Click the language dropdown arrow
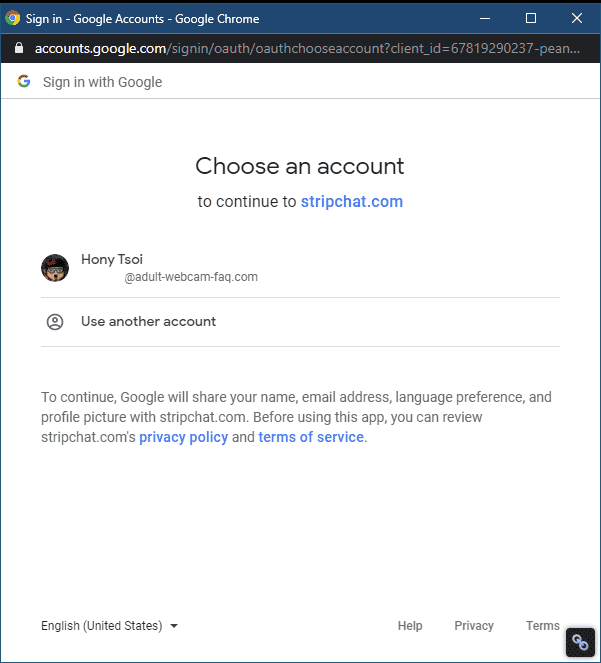The height and width of the screenshot is (663, 601). [174, 626]
